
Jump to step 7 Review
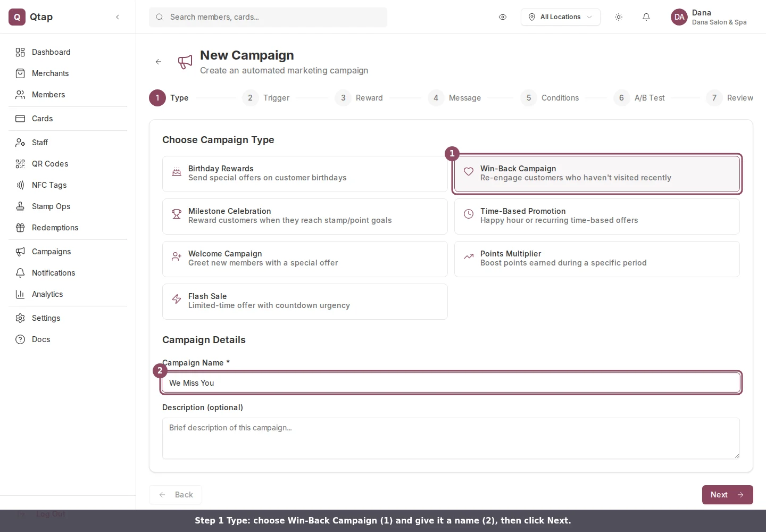pyautogui.click(x=730, y=98)
